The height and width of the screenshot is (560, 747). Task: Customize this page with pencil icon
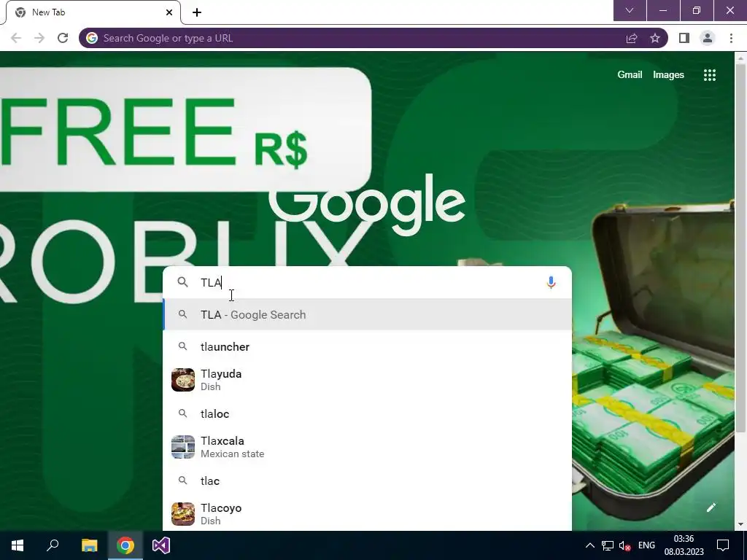tap(711, 507)
